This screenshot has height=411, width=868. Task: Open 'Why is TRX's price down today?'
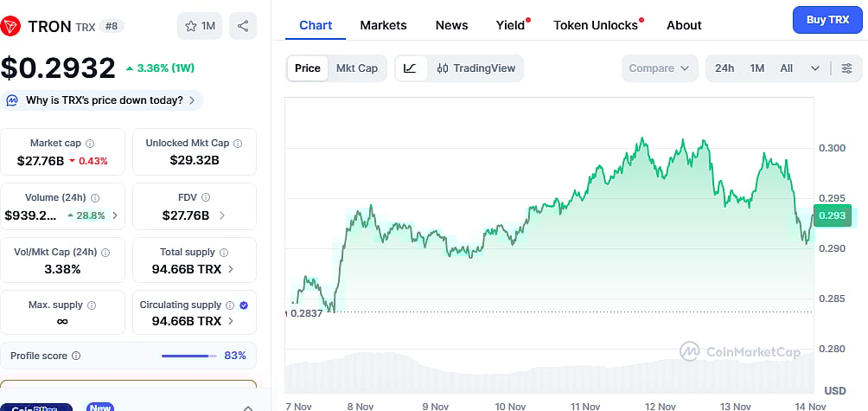[x=104, y=100]
